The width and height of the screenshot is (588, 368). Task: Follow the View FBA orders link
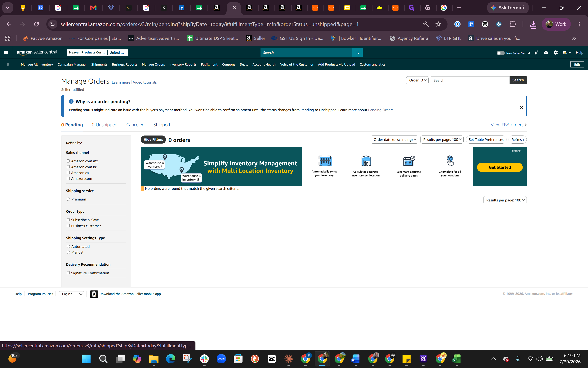[x=509, y=125]
